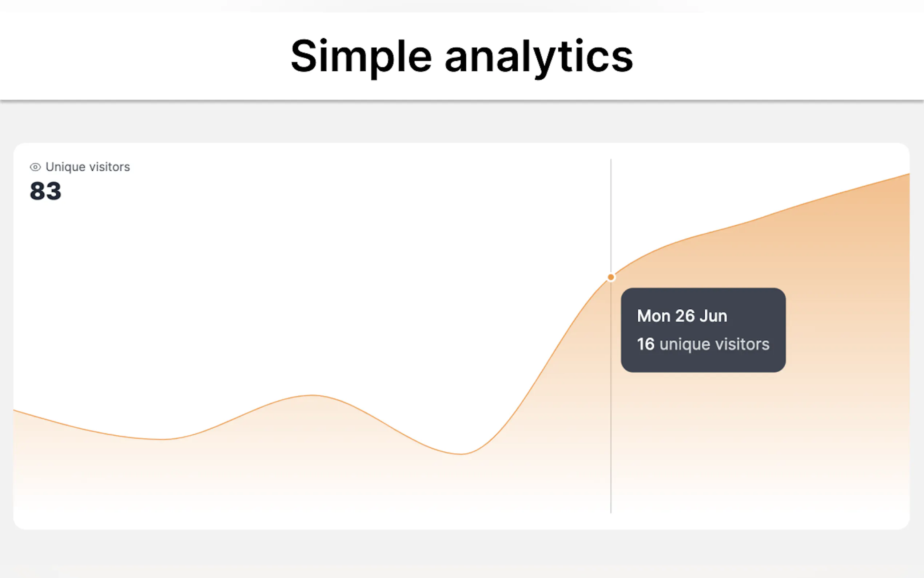Click the "Simple analytics" heading
Image resolution: width=924 pixels, height=578 pixels.
click(461, 56)
